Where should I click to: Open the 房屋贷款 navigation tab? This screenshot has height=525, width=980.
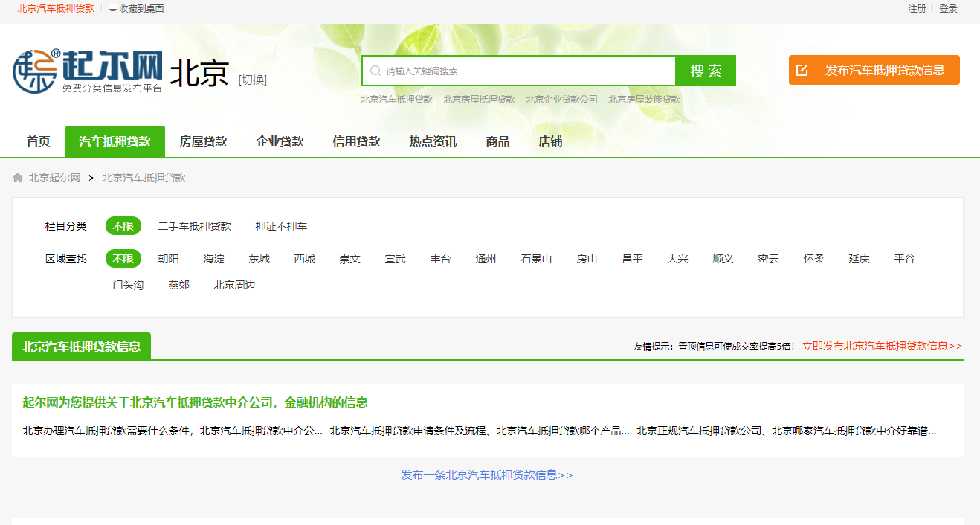(x=203, y=141)
